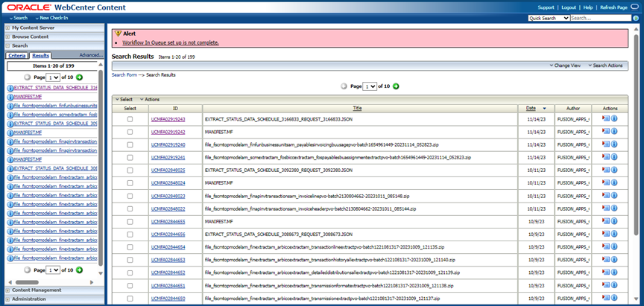Screen dimensions: 644x306
Task: Click info icon beside first sidebar EXTRACT_STATUS item
Action: click(x=10, y=88)
